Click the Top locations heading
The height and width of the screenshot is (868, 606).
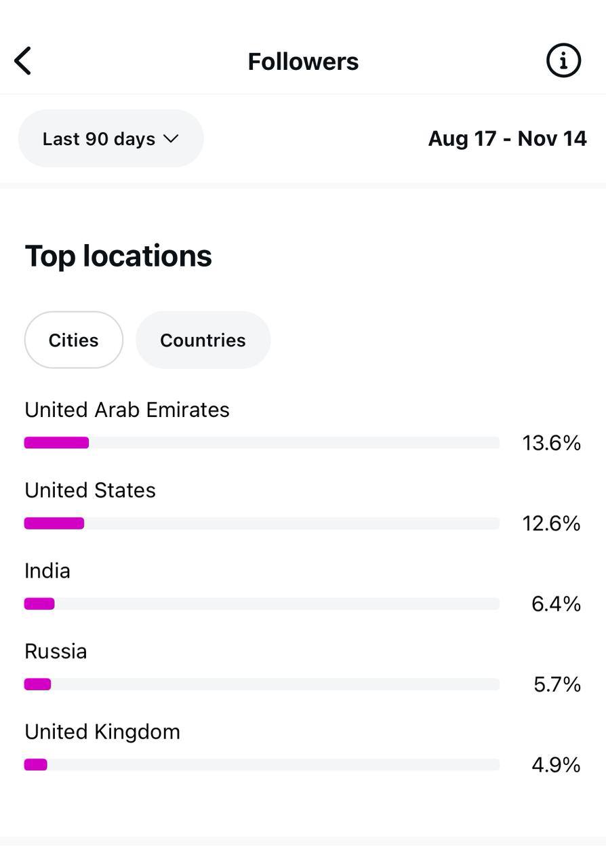(119, 256)
